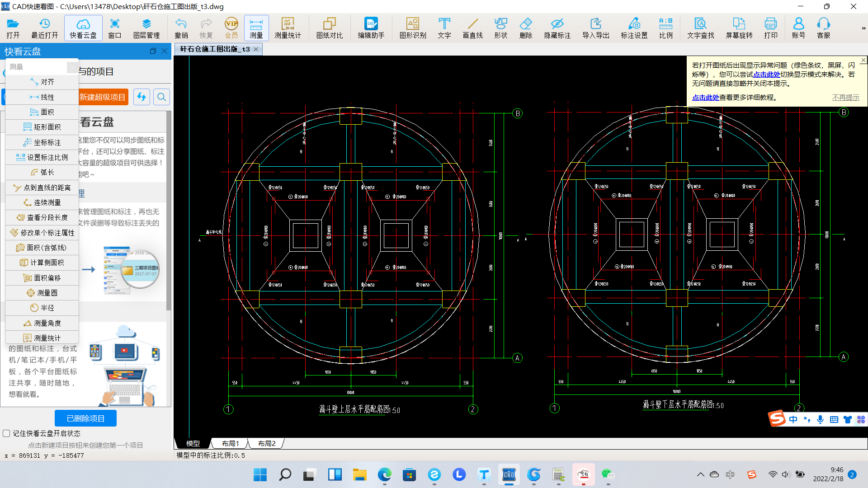Choose 修改单个标注属性 in the menu
This screenshot has height=488, width=868.
click(42, 233)
